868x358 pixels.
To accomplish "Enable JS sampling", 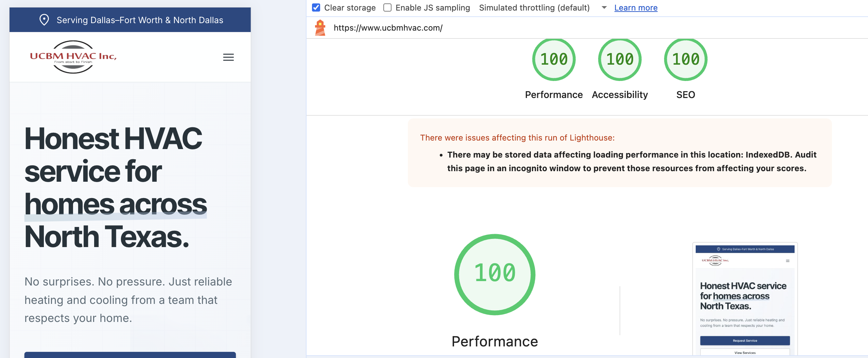I will point(387,7).
